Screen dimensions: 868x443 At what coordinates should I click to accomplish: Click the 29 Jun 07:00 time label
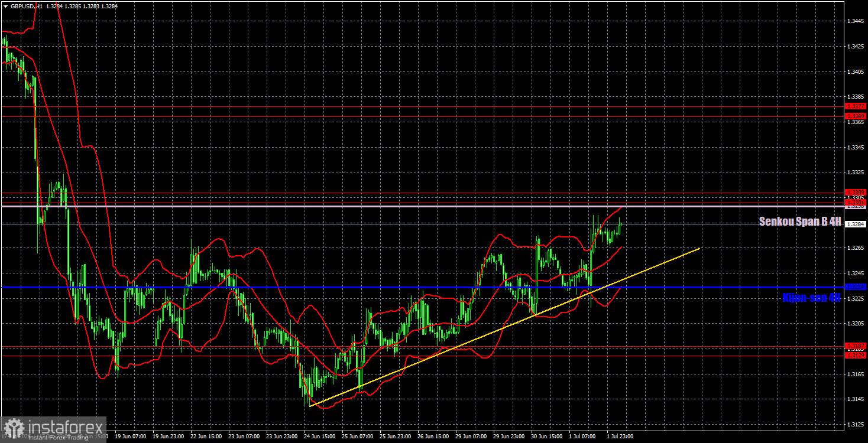click(x=471, y=437)
